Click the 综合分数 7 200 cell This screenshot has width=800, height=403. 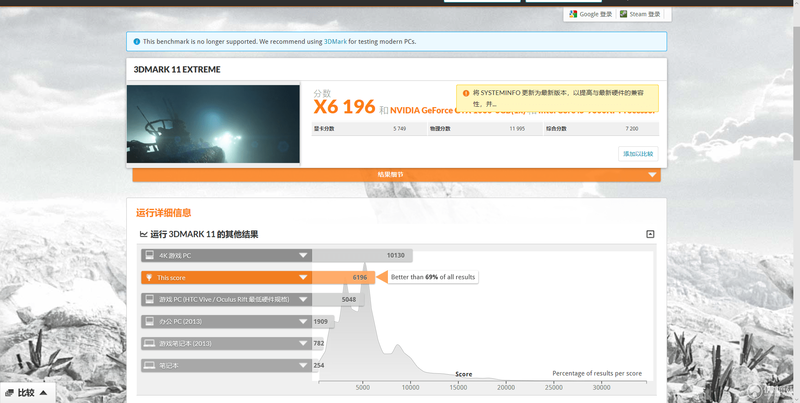click(x=601, y=129)
